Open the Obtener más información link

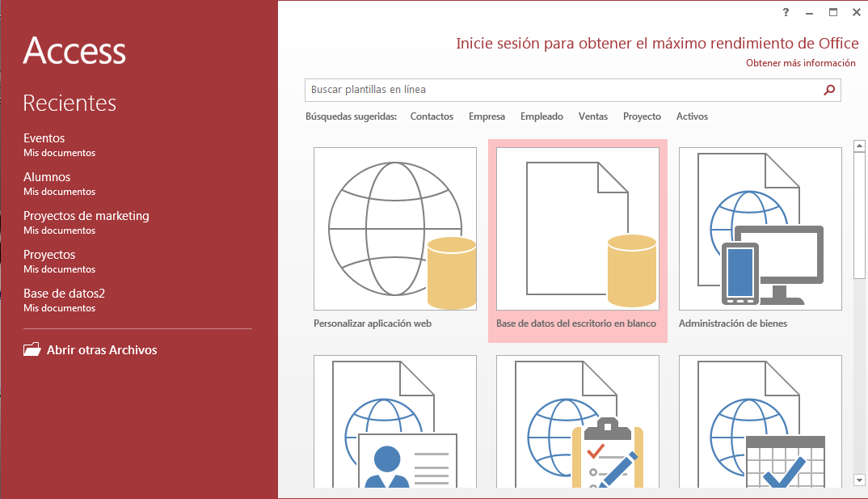click(x=800, y=63)
